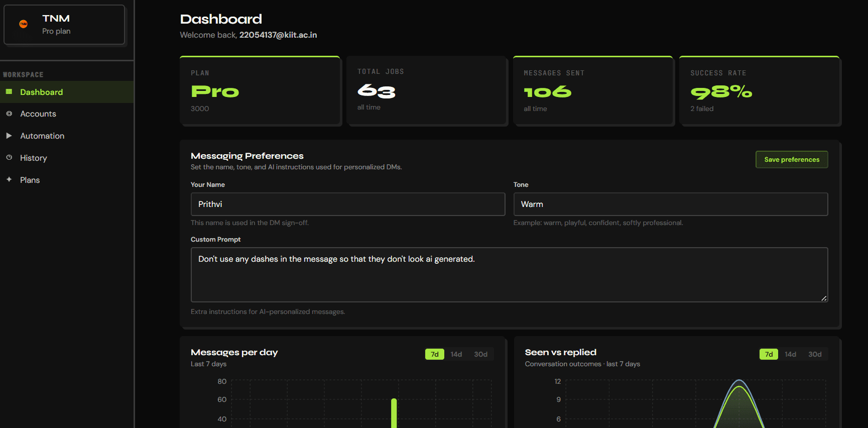Click into the Custom Prompt text area
Screen dimensions: 868x428
point(509,275)
